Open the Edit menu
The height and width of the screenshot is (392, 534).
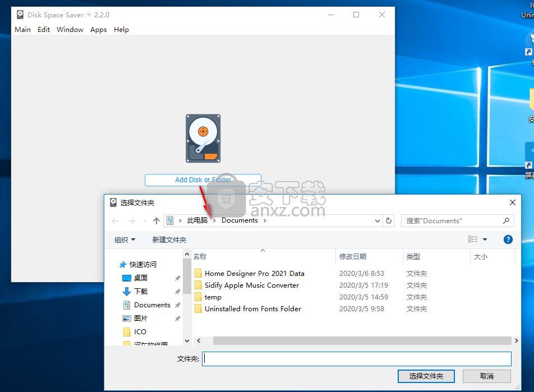coord(44,30)
